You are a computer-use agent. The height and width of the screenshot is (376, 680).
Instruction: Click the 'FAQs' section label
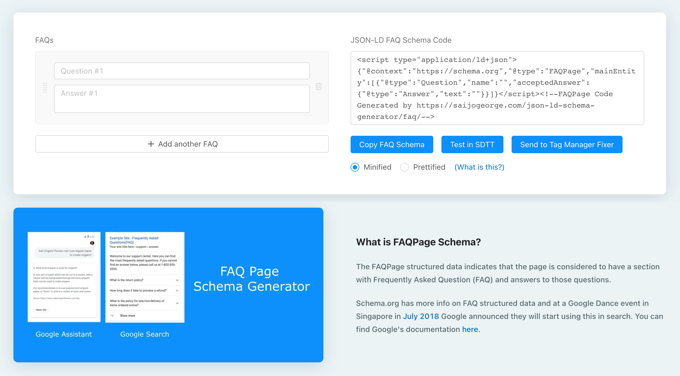click(44, 40)
